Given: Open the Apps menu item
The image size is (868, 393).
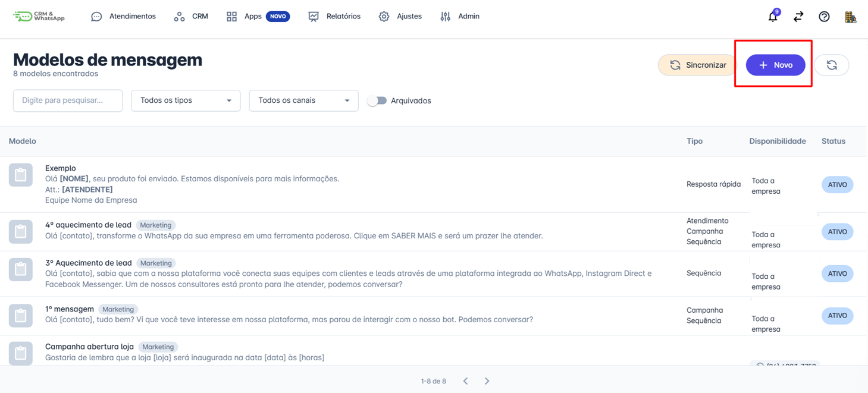Looking at the screenshot, I should pyautogui.click(x=252, y=17).
